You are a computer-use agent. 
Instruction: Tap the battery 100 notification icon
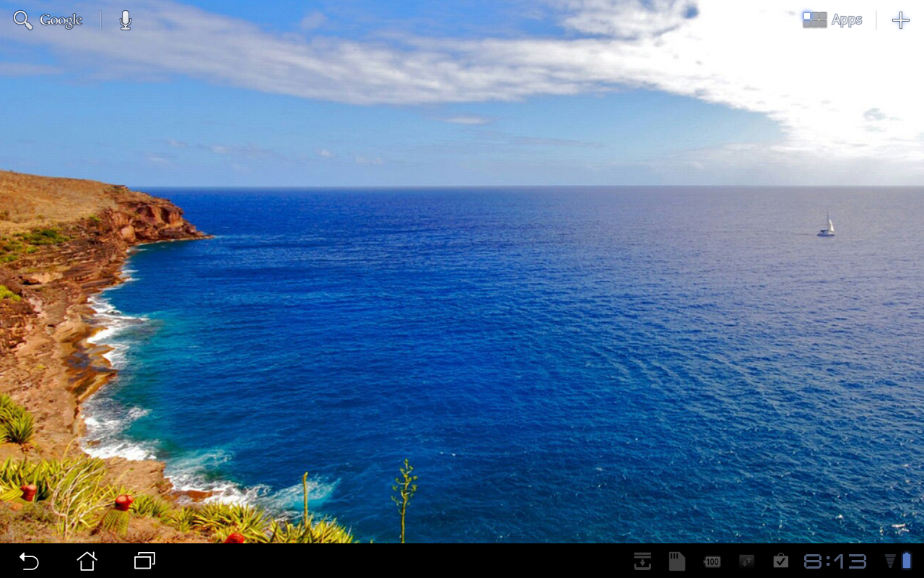712,561
